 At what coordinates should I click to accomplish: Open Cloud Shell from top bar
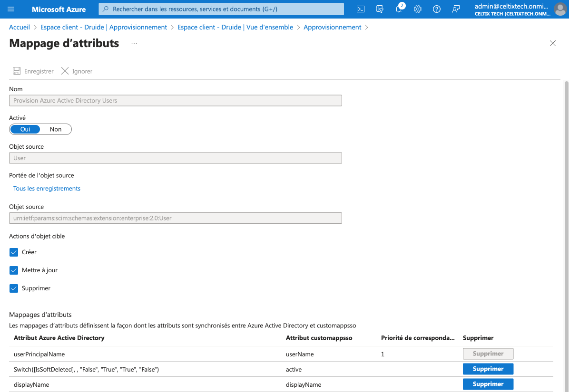tap(361, 9)
